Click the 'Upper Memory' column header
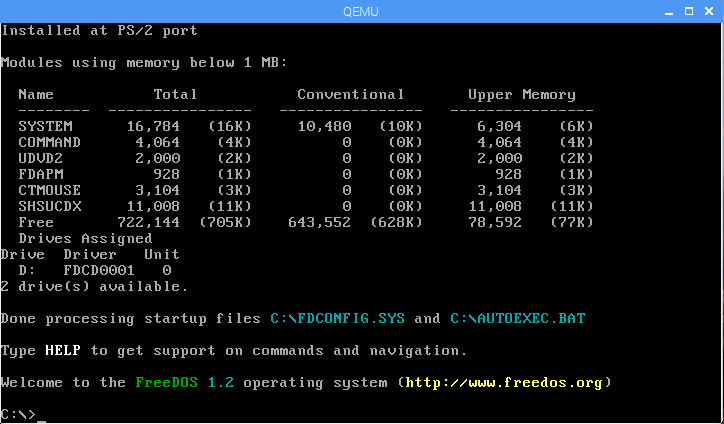This screenshot has width=724, height=424. 522,95
